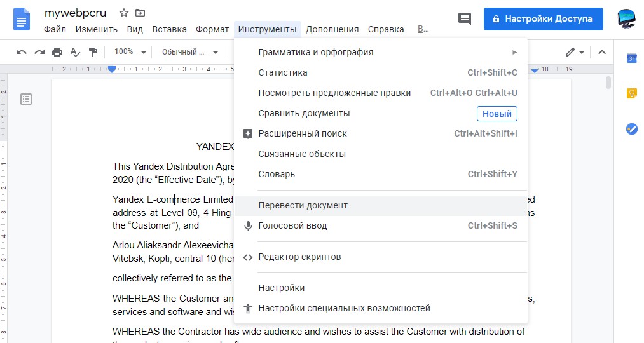Hide the menus with the up chevron
Image resolution: width=644 pixels, height=343 pixels.
pyautogui.click(x=602, y=52)
